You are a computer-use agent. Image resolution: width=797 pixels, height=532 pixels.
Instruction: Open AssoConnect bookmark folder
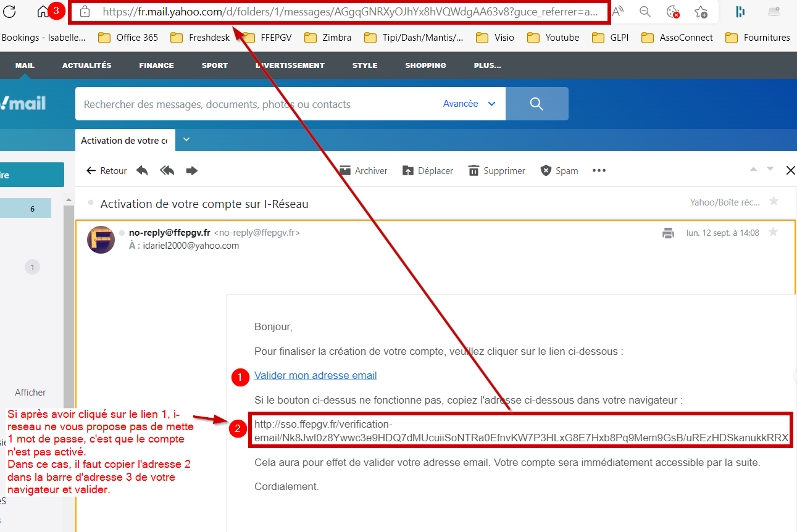pyautogui.click(x=677, y=38)
